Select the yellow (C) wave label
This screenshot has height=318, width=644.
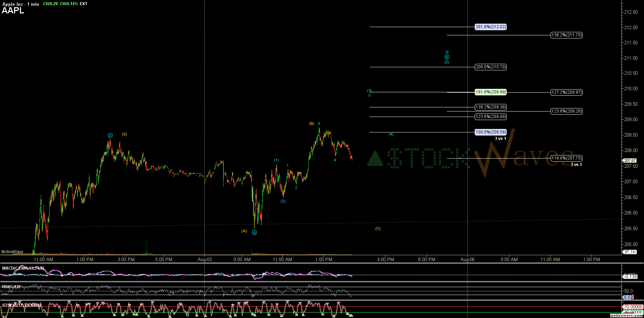coord(378,228)
